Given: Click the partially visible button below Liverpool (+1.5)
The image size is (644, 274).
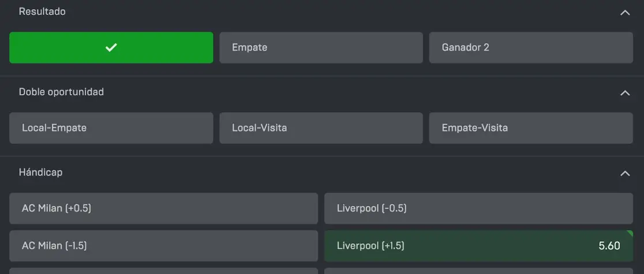Looking at the screenshot, I should [x=478, y=271].
